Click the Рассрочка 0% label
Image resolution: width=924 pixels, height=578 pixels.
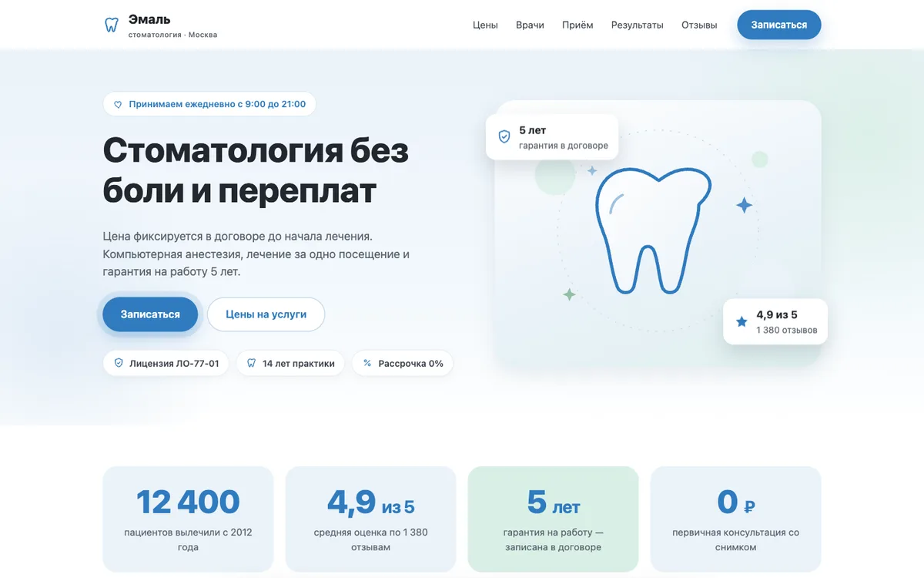coord(411,363)
